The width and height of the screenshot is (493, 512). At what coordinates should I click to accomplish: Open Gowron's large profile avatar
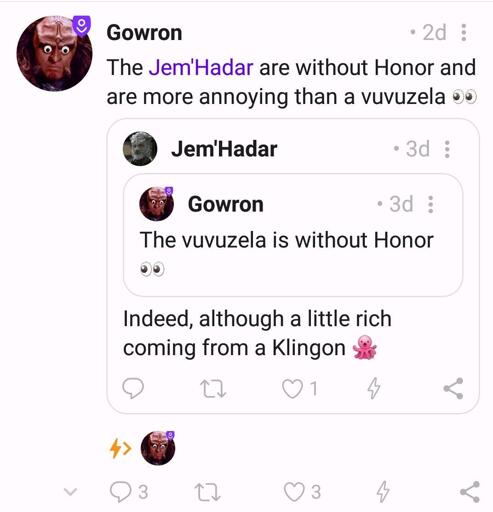tap(54, 53)
